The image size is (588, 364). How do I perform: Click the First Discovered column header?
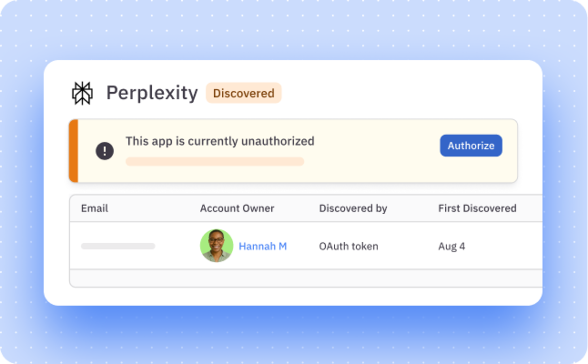coord(477,208)
